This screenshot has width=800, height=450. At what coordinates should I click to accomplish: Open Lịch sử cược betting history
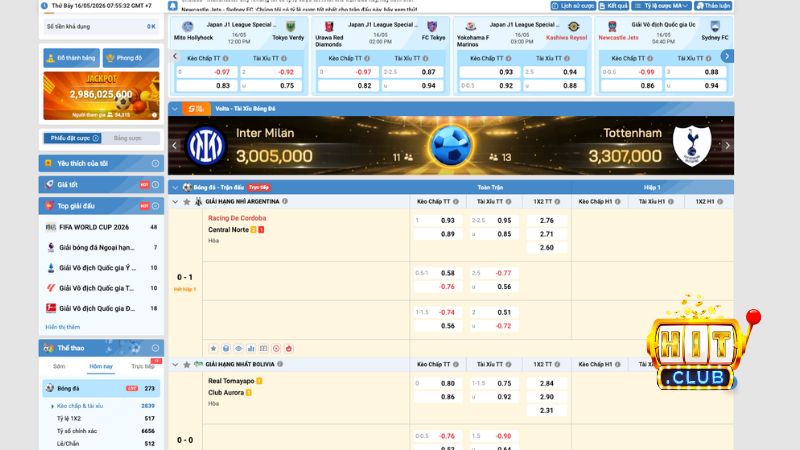pos(573,6)
